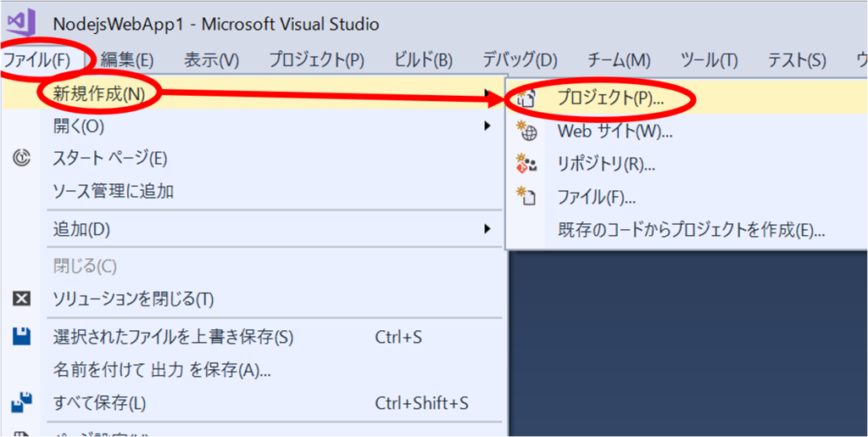Choose ソリューションを閉じる(T)
The height and width of the screenshot is (437, 868).
pyautogui.click(x=253, y=300)
